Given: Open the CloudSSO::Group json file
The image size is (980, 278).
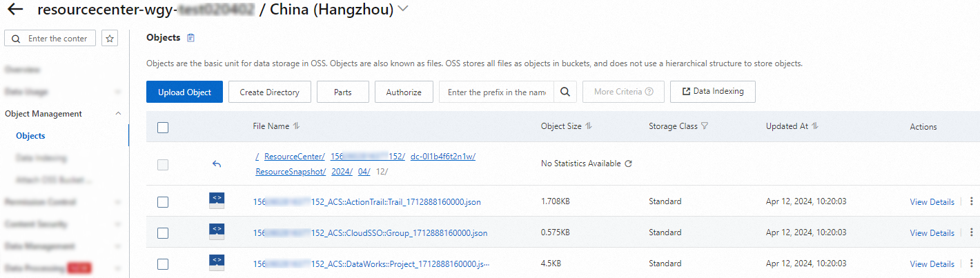Looking at the screenshot, I should point(371,233).
